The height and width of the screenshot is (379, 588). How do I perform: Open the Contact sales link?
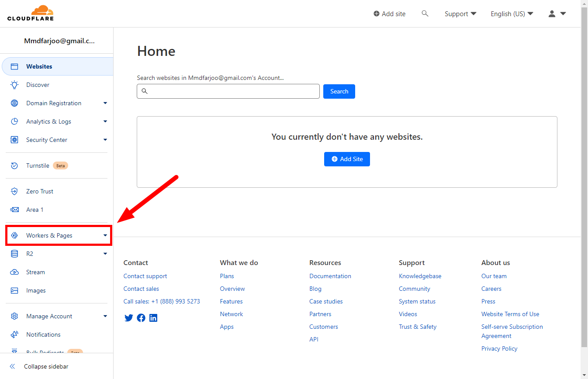pyautogui.click(x=141, y=289)
